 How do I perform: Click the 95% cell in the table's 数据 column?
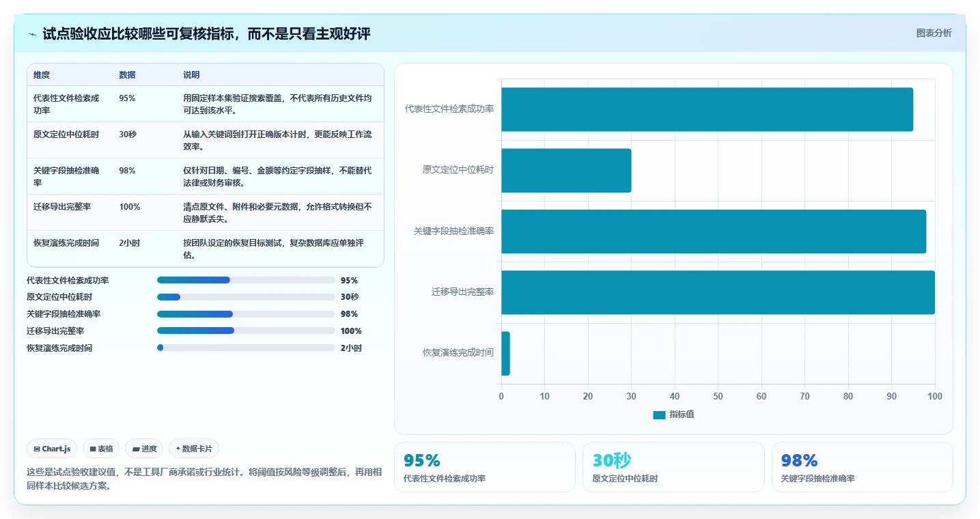pos(127,98)
